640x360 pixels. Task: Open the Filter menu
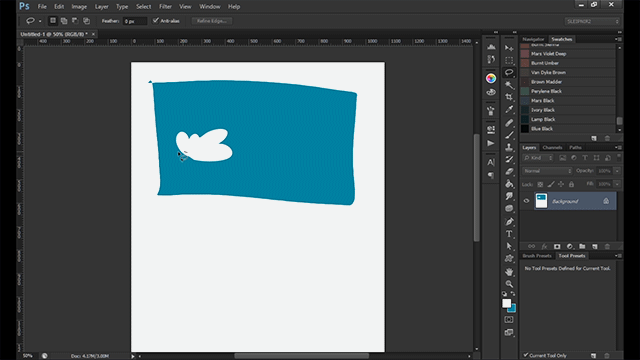(165, 7)
